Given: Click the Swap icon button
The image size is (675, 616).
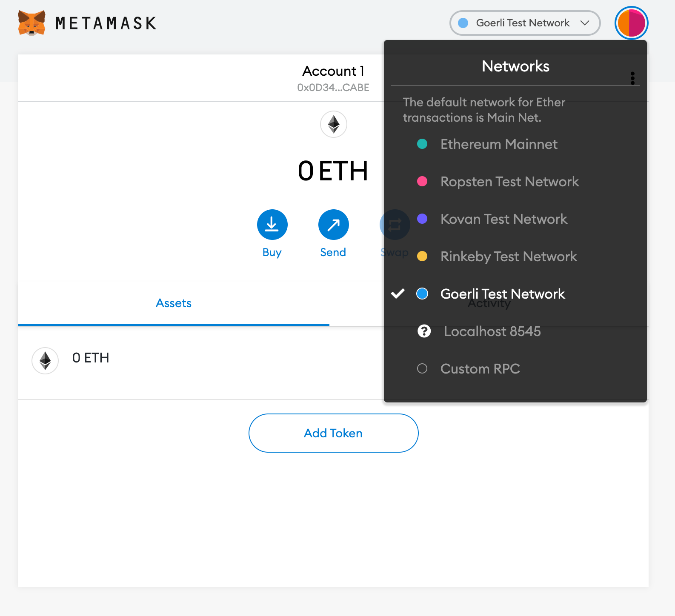Looking at the screenshot, I should (395, 225).
